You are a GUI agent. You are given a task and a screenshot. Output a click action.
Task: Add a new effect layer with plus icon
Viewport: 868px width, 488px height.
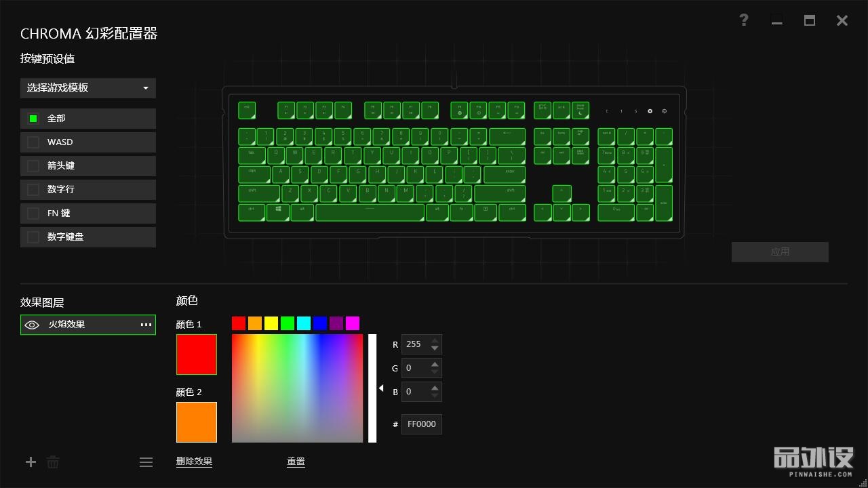(x=31, y=462)
